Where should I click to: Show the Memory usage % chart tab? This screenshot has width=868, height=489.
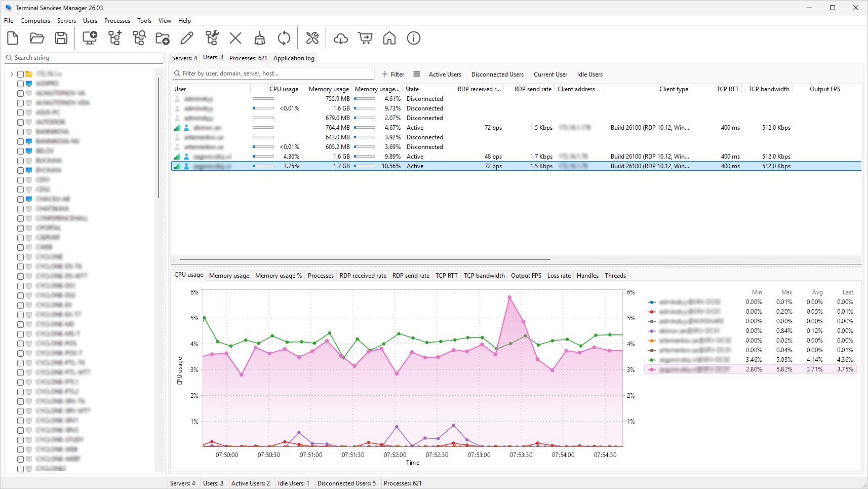click(x=278, y=276)
